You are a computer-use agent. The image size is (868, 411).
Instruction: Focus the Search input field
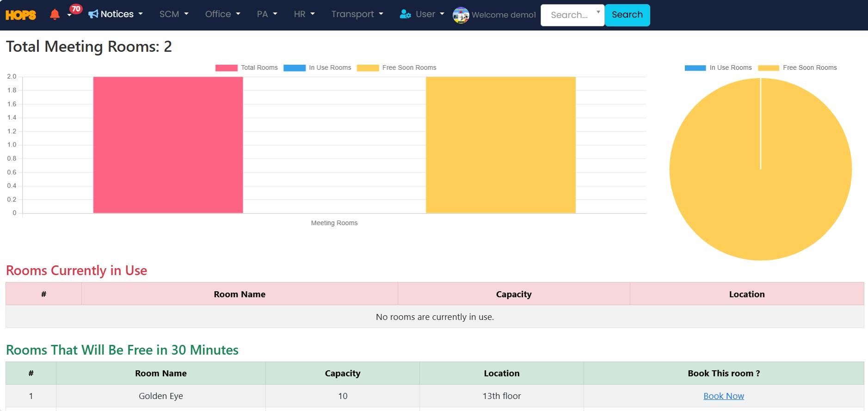pos(569,15)
